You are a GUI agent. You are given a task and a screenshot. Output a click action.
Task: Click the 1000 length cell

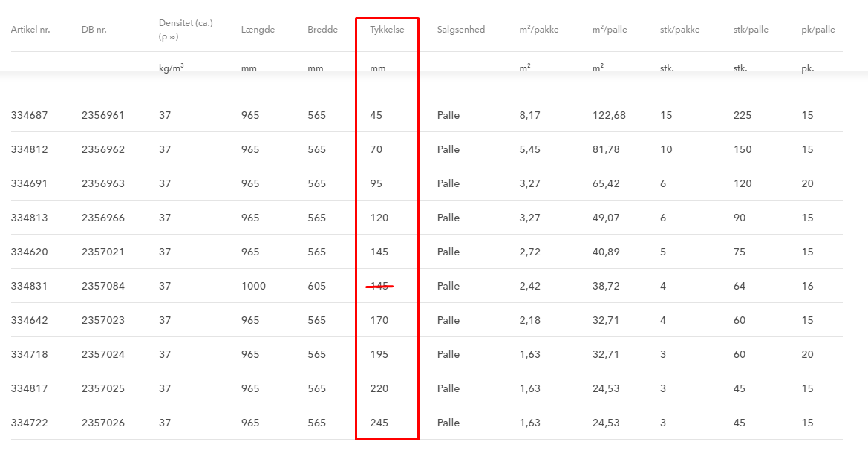[254, 286]
